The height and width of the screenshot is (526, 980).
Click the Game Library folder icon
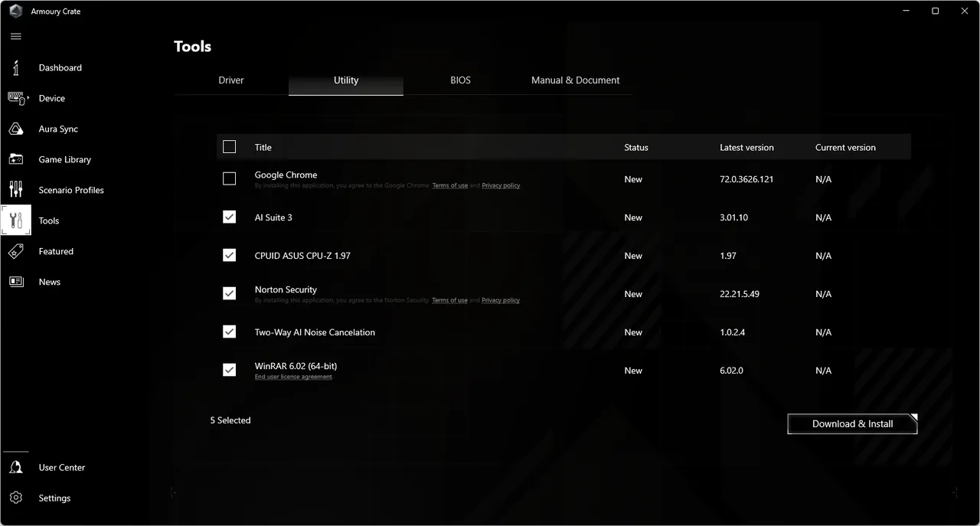16,159
